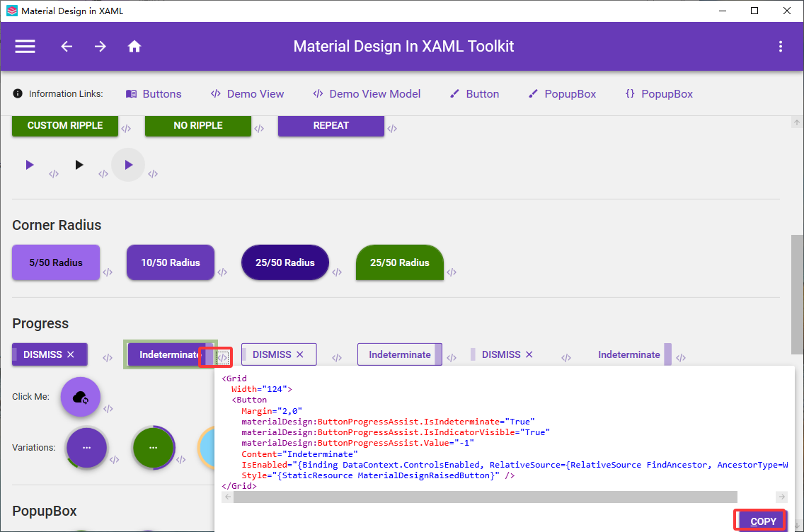804x532 pixels.
Task: Click the flat text Indeterminate button
Action: click(629, 354)
